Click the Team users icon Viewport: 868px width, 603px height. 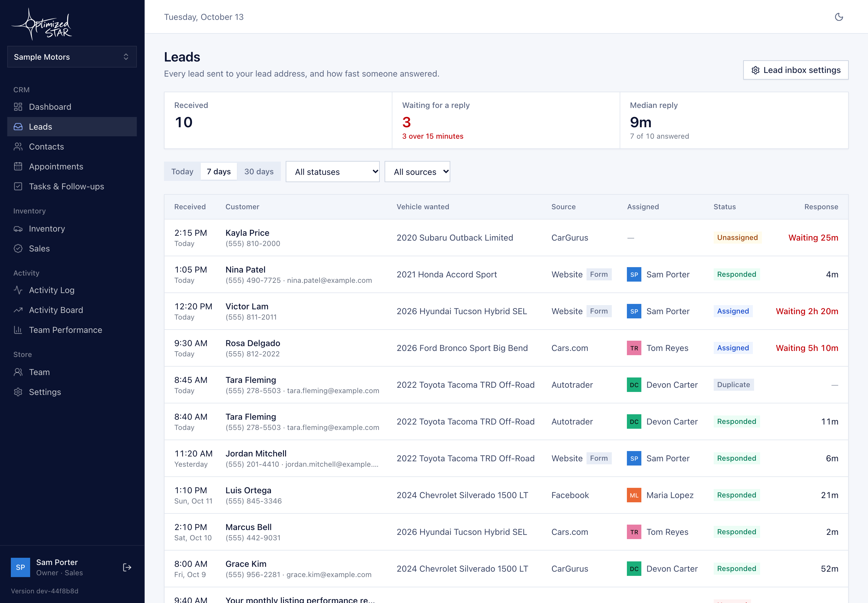(18, 372)
